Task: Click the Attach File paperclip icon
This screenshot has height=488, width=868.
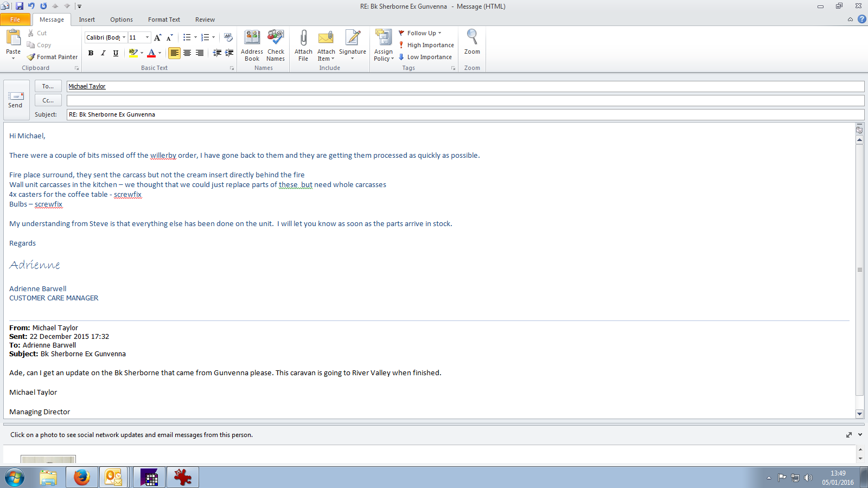Action: [303, 38]
